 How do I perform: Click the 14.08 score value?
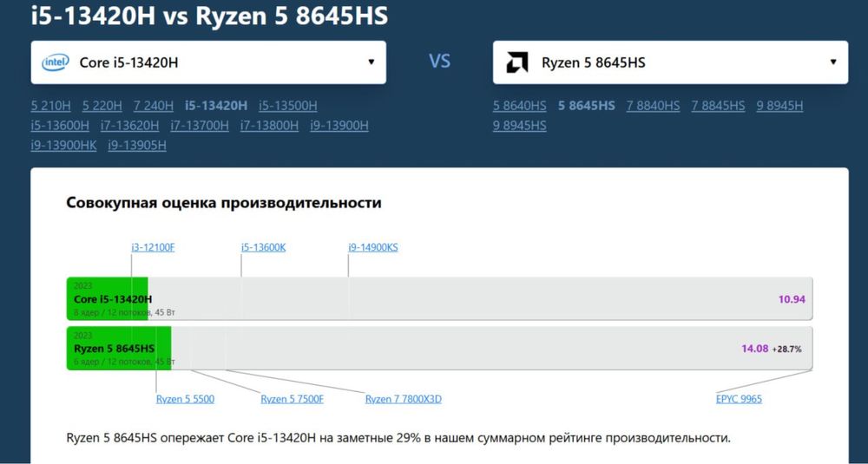click(x=754, y=349)
